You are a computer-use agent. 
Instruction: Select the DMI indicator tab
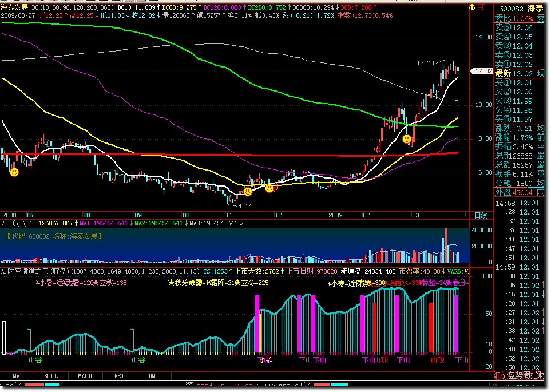(x=153, y=376)
